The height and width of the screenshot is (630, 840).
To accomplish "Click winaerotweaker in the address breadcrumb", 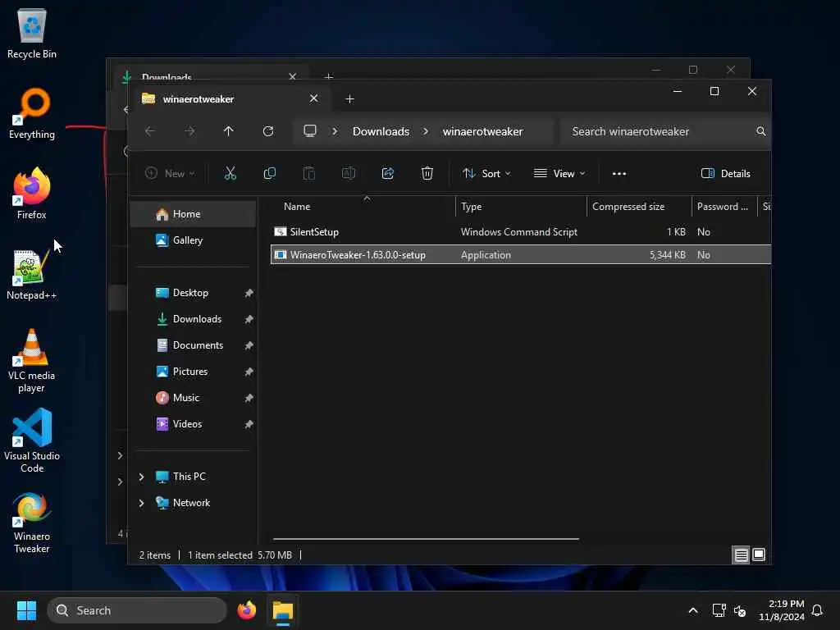I will (x=482, y=131).
